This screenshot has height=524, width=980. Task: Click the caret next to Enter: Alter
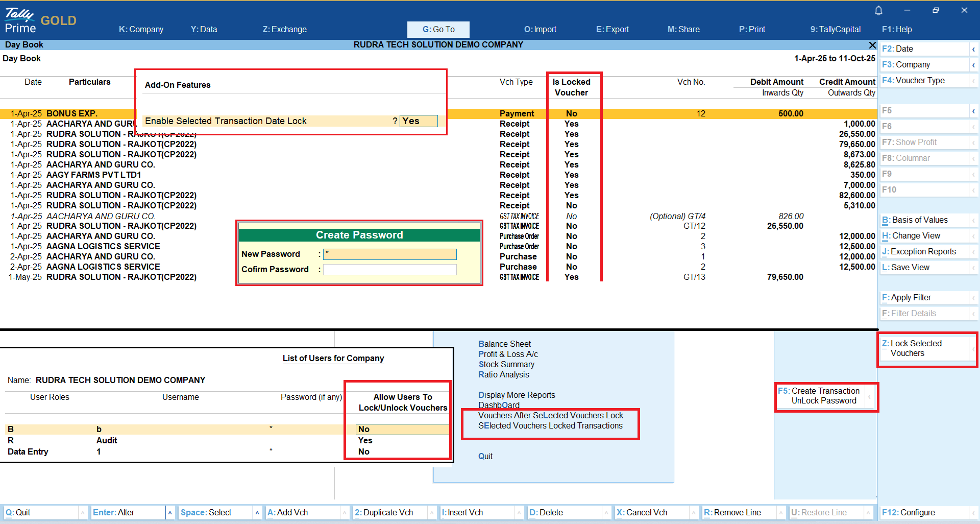tap(170, 512)
